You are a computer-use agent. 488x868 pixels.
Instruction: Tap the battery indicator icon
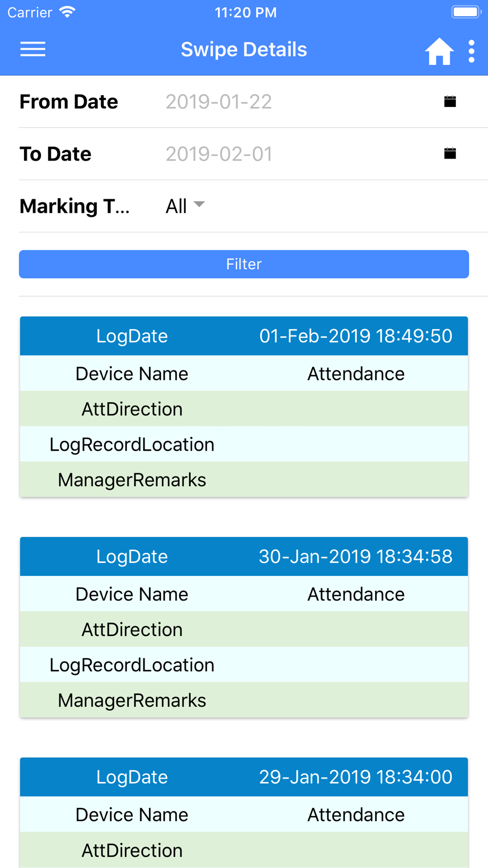pos(466,12)
